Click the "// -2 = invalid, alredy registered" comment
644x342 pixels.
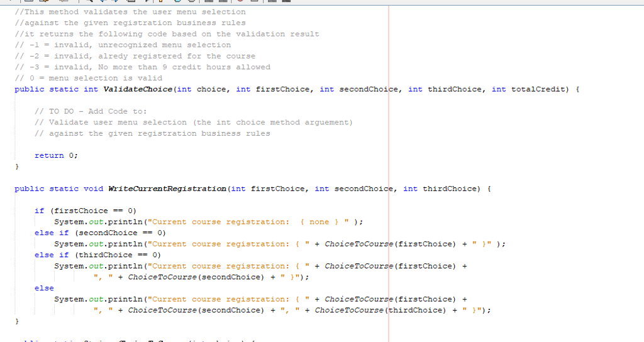pyautogui.click(x=135, y=56)
